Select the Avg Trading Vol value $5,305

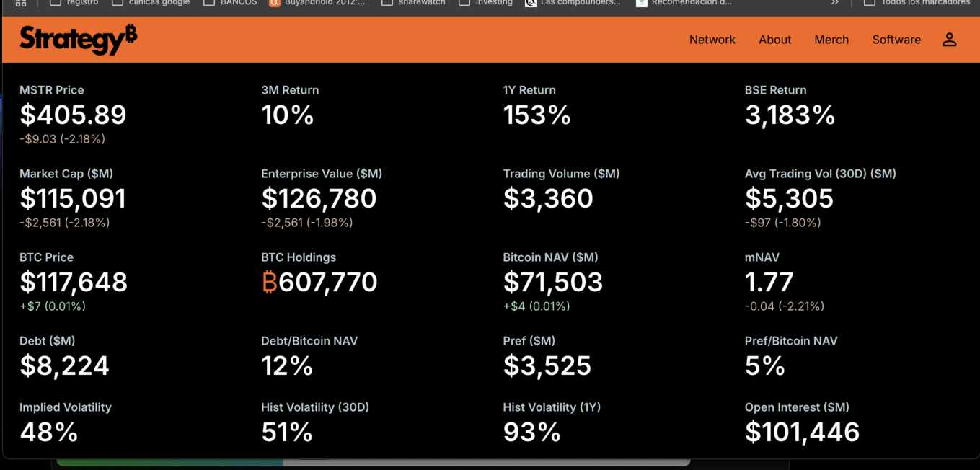pyautogui.click(x=789, y=198)
